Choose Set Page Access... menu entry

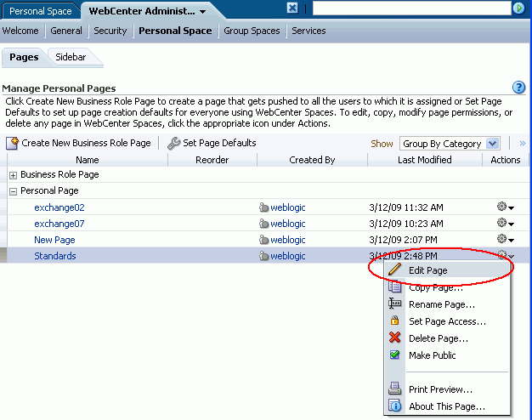(x=447, y=321)
